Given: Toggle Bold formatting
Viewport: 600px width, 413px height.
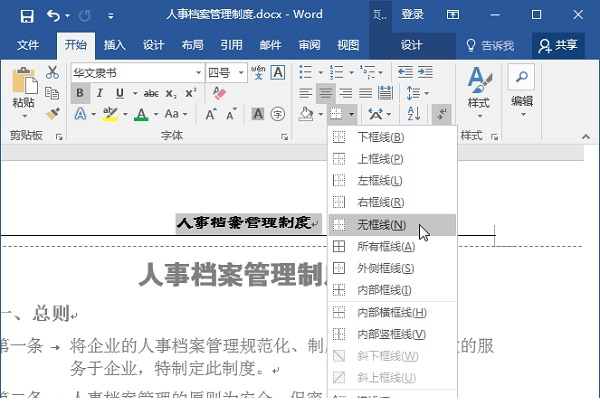Looking at the screenshot, I should 80,93.
